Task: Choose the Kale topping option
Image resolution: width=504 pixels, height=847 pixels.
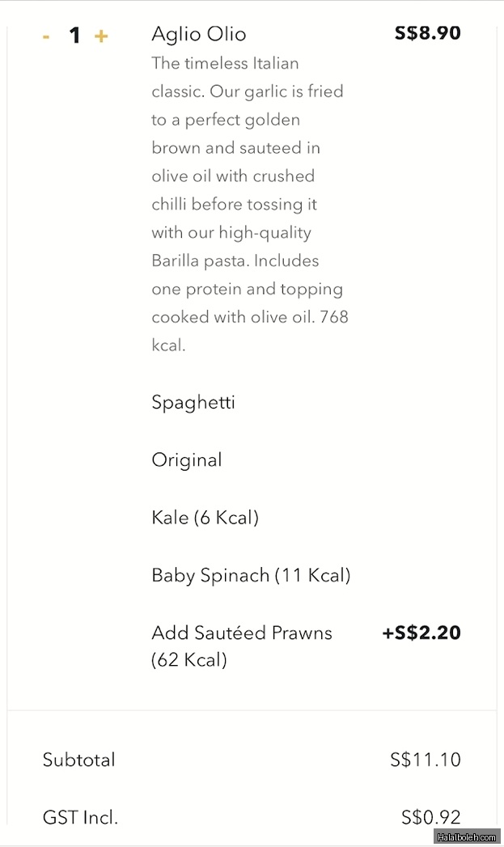Action: [x=204, y=517]
